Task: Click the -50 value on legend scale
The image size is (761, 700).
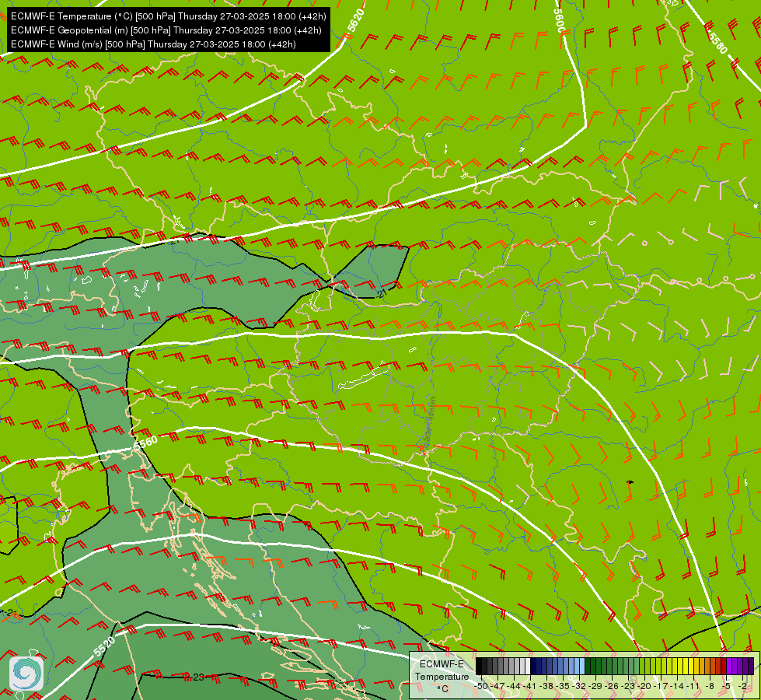Action: (x=481, y=686)
